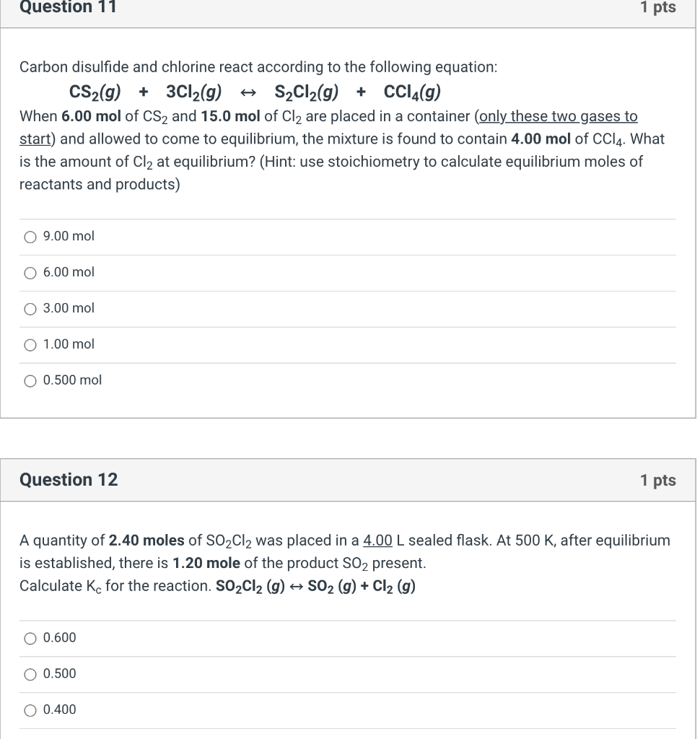
Task: Click the 0.500 mol answer text label
Action: coord(72,380)
